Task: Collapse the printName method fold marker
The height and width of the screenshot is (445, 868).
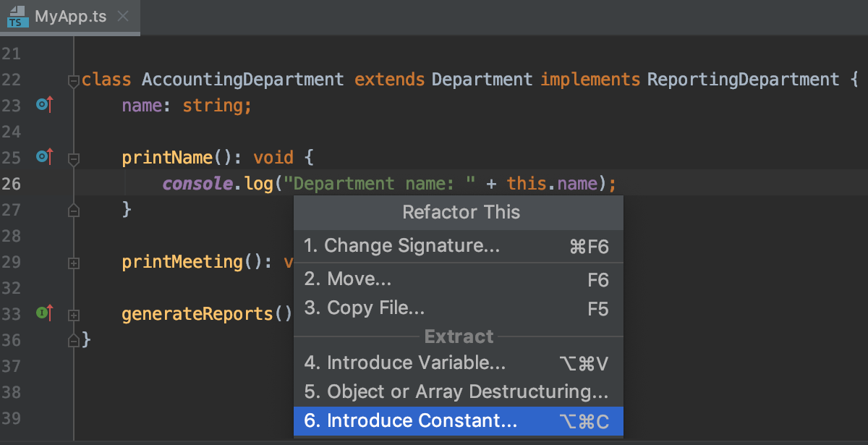Action: tap(73, 160)
